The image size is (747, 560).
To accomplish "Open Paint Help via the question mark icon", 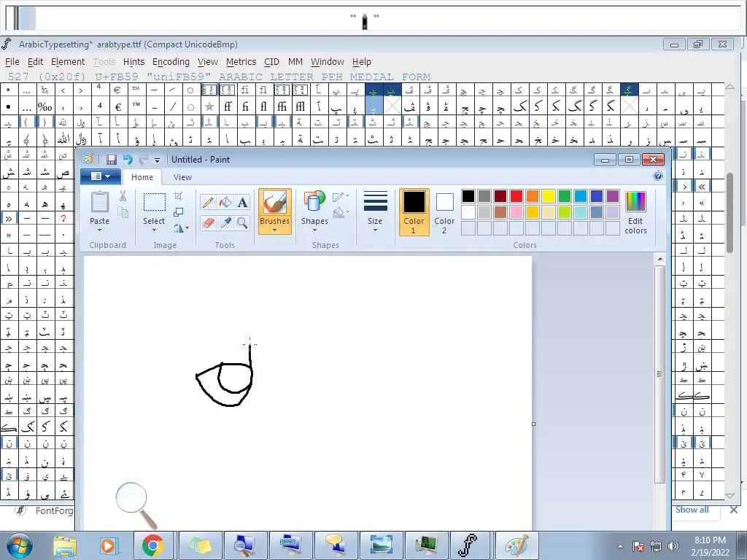I will pyautogui.click(x=658, y=176).
